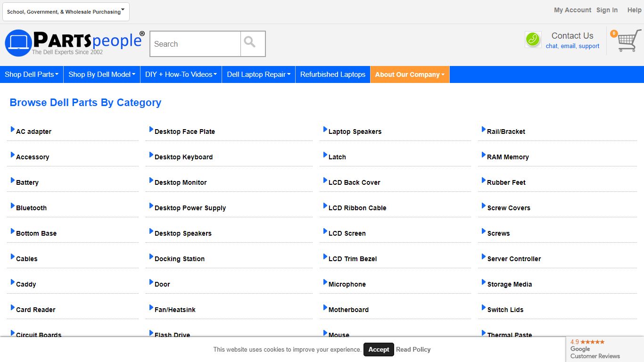644x362 pixels.
Task: Click the chat contact link
Action: tap(552, 46)
